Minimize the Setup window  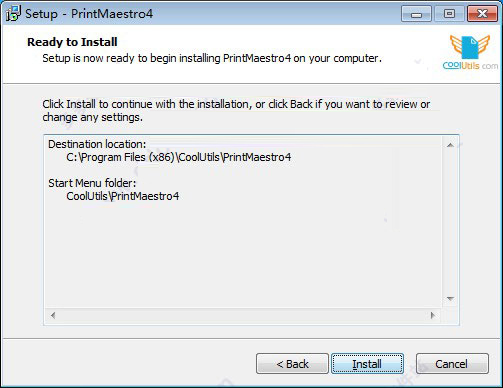point(416,14)
